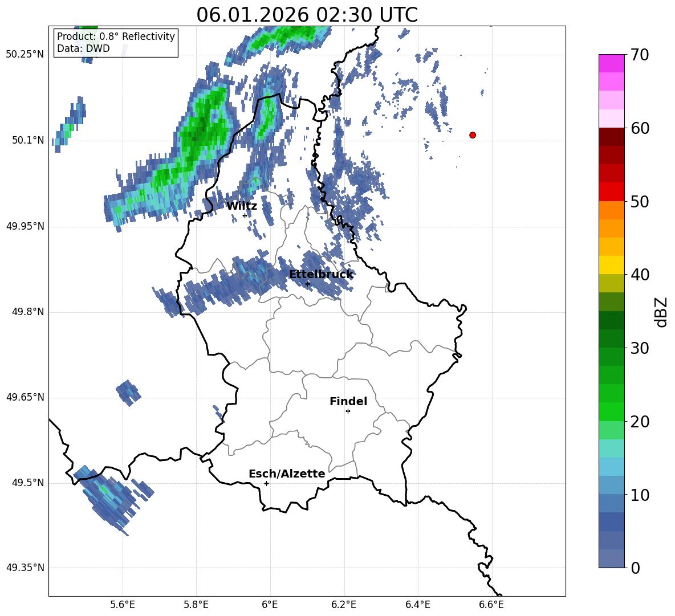Click the colorbar tick label 30
Screen dimensions: 675x616
point(640,348)
